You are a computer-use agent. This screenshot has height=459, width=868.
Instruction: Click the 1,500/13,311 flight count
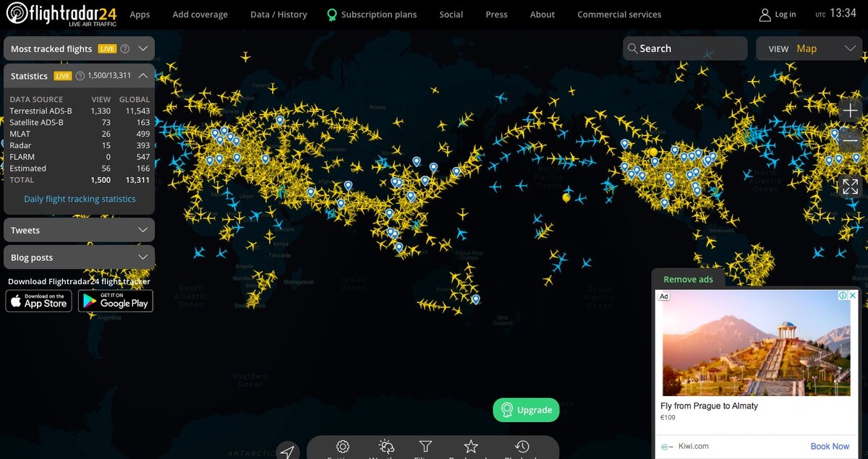tap(109, 75)
